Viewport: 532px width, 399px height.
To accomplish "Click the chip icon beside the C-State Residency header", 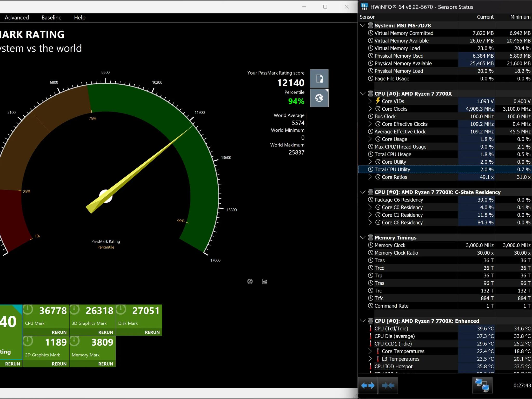I will pyautogui.click(x=371, y=192).
